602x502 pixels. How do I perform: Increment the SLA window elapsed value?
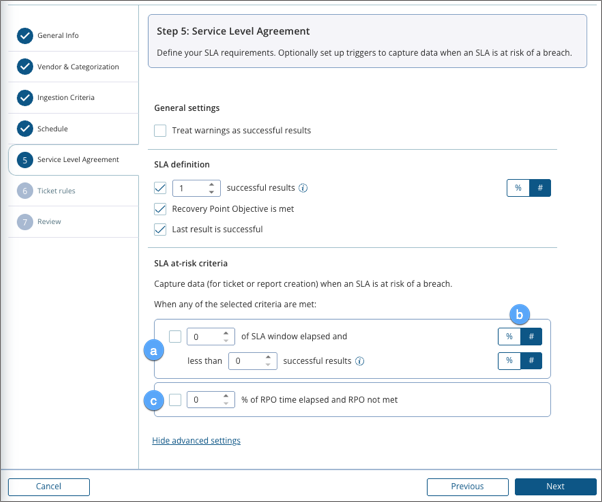click(227, 332)
